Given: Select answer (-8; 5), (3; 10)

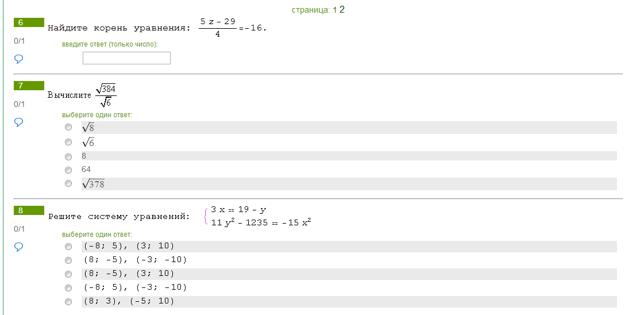Looking at the screenshot, I should [x=68, y=247].
